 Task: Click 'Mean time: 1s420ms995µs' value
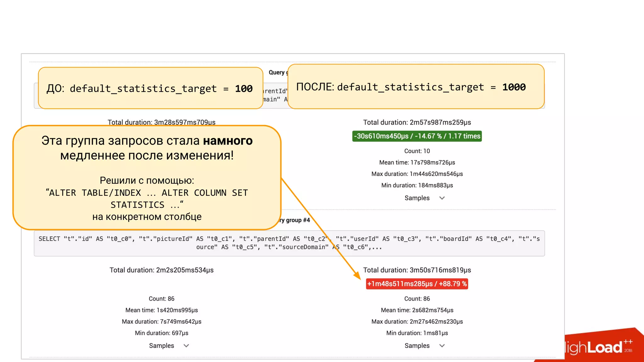[162, 310]
